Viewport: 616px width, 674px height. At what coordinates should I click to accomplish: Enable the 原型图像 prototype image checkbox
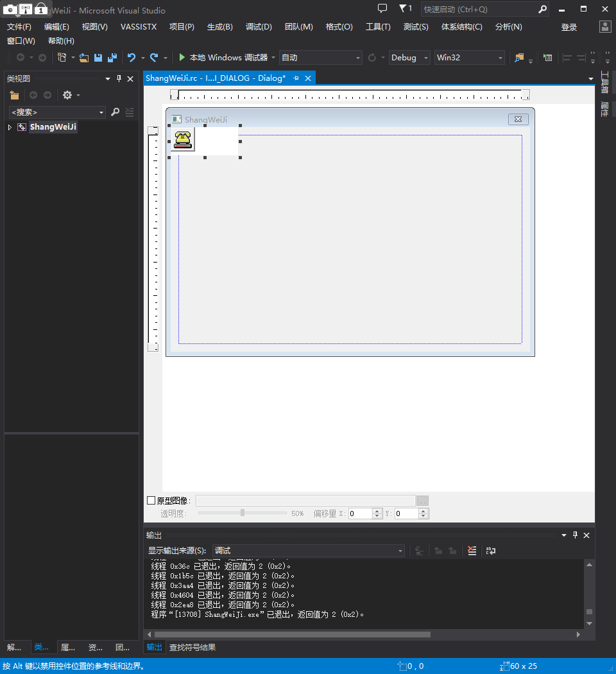tap(151, 500)
